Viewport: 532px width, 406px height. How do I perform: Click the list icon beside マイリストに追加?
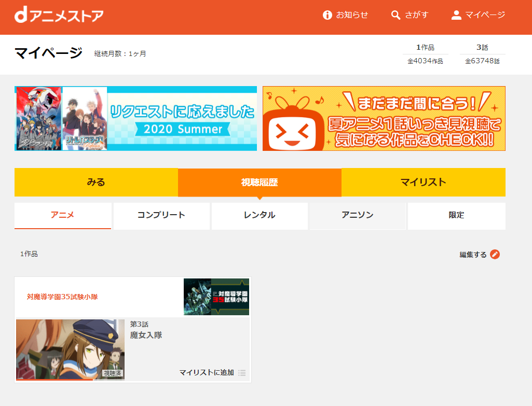point(242,373)
